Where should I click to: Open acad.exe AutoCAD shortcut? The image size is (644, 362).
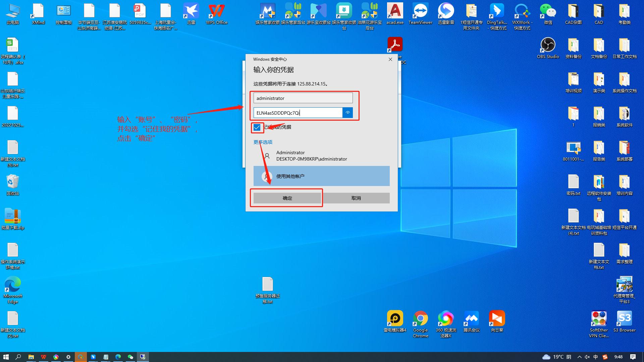(395, 14)
